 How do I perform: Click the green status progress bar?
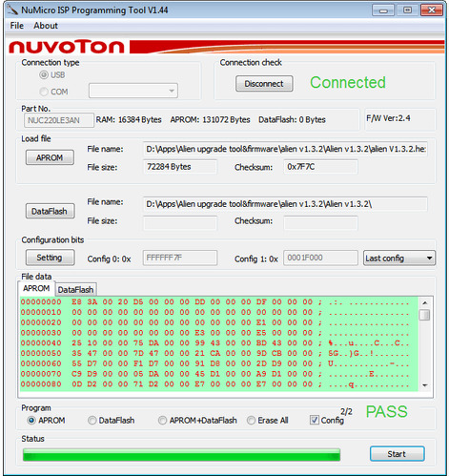click(x=181, y=455)
